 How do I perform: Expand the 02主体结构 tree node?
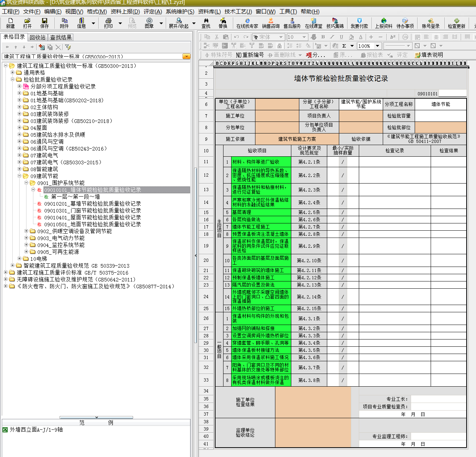[20, 107]
